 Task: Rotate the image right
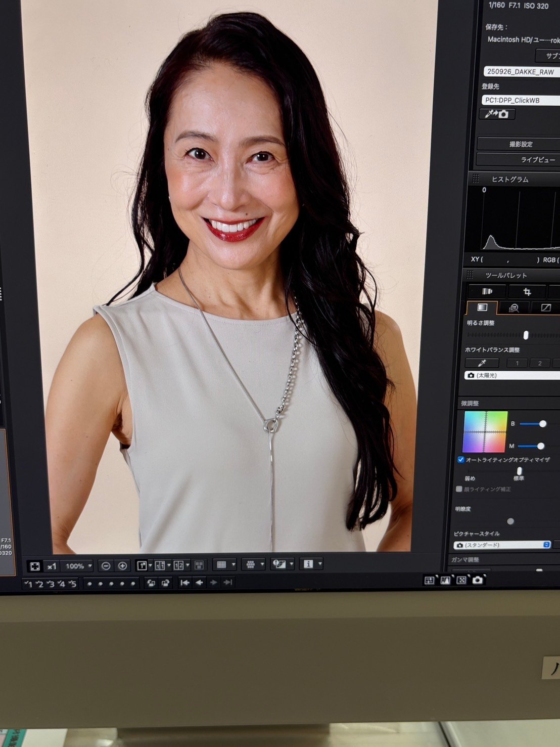click(x=165, y=583)
